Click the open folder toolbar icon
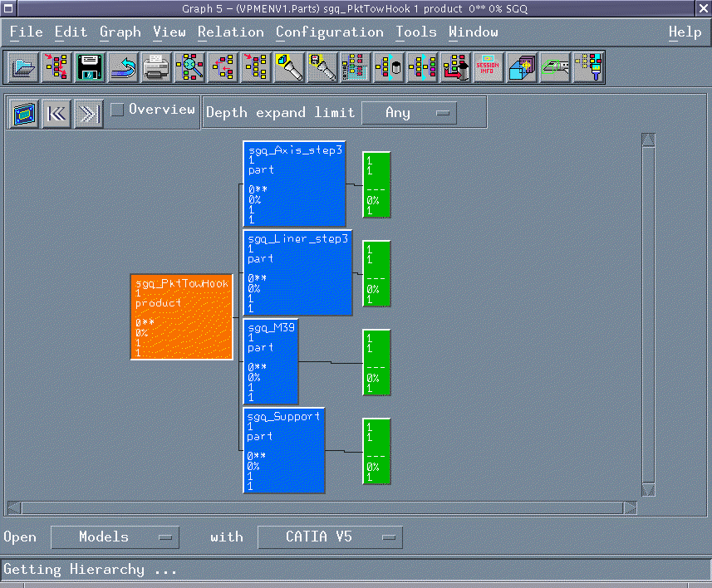Screen dimensions: 712x588 24,67
